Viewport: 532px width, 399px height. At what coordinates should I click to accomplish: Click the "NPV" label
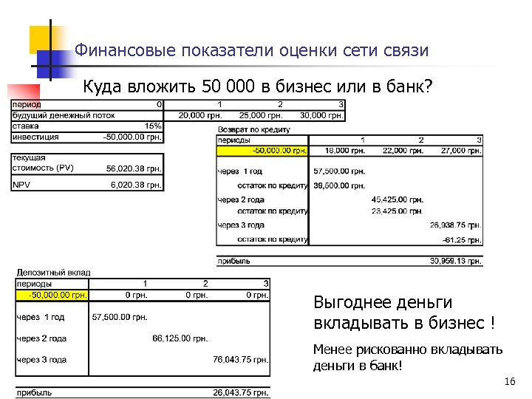pos(21,185)
